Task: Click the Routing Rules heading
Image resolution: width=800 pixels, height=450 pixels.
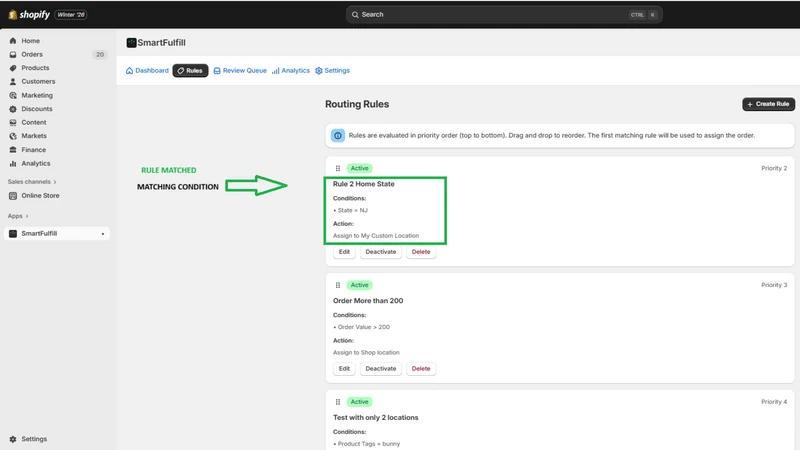Action: coord(357,104)
